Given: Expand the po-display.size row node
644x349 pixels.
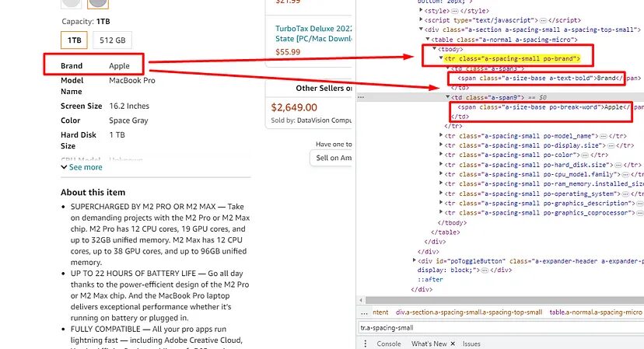Looking at the screenshot, I should click(442, 145).
